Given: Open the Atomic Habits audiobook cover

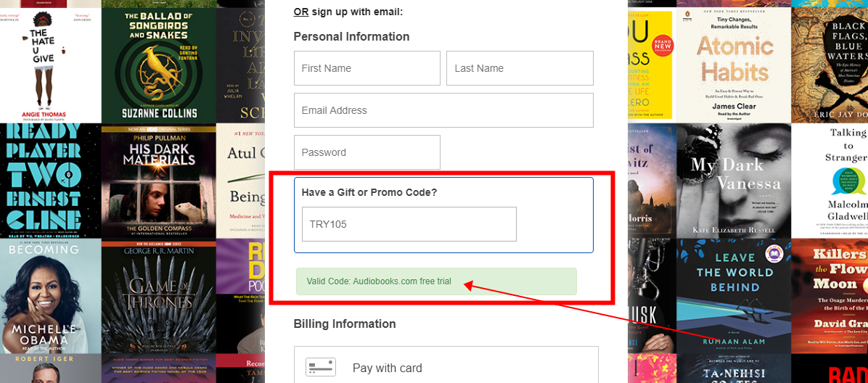Looking at the screenshot, I should 733,62.
